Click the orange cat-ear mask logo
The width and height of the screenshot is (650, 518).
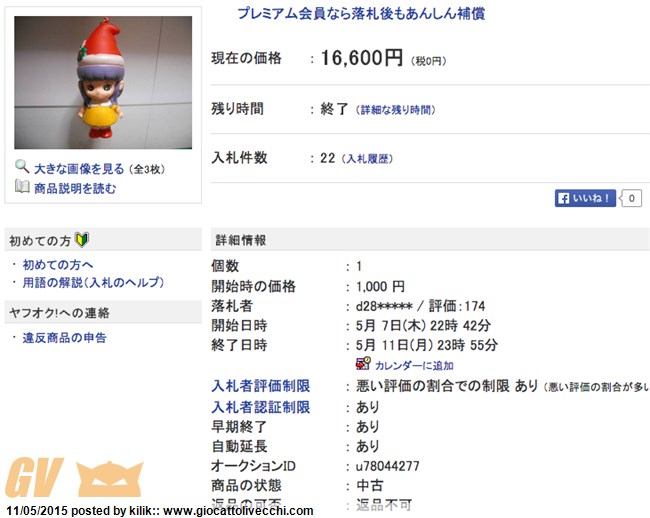point(110,478)
